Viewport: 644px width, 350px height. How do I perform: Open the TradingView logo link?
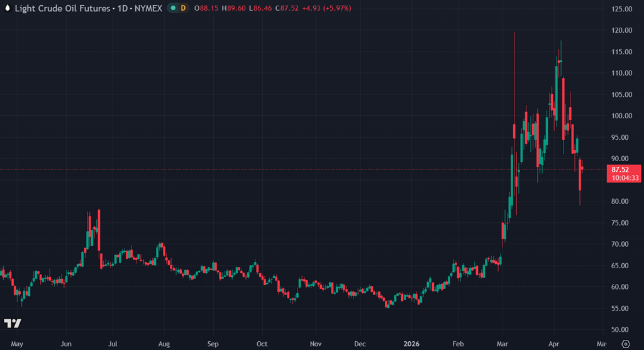point(13,323)
